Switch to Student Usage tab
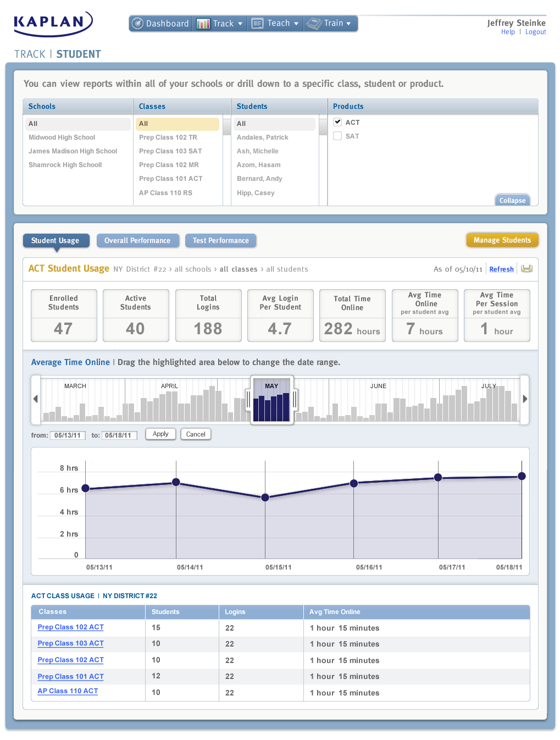 [x=55, y=241]
